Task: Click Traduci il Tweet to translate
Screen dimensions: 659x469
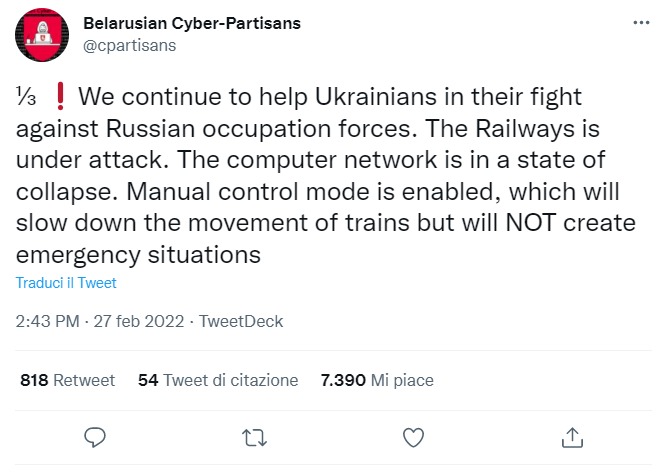Action: (x=66, y=283)
